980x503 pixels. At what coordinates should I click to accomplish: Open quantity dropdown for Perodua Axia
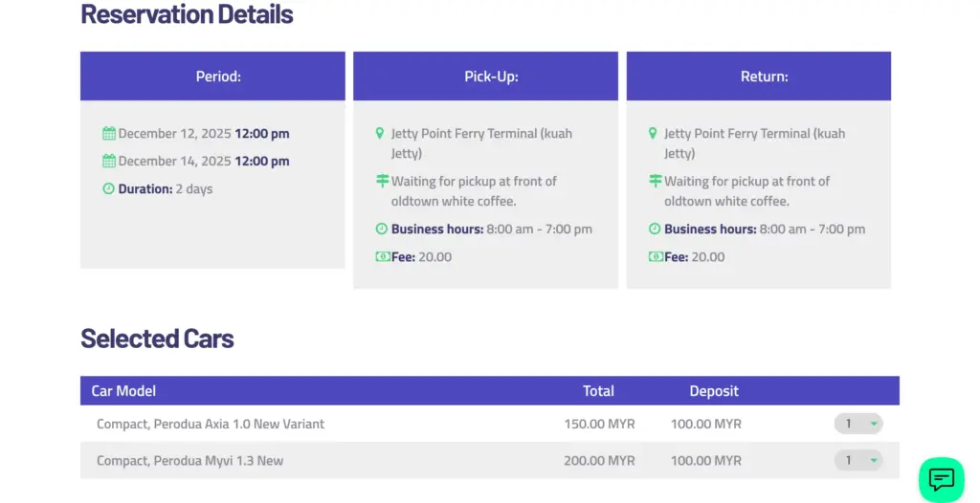point(857,424)
